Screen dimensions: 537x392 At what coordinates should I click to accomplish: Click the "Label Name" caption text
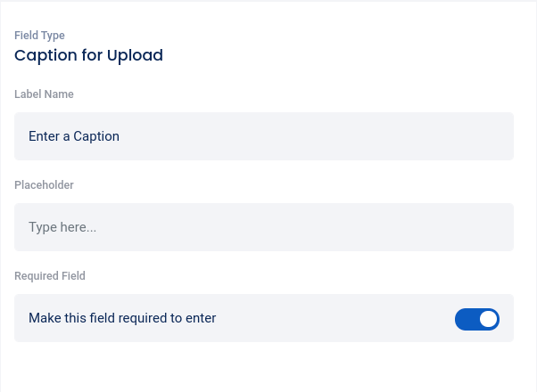[44, 94]
